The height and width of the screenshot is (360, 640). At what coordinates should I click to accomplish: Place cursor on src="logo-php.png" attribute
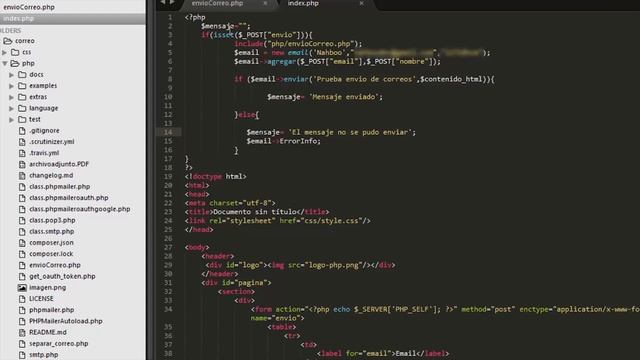click(x=324, y=265)
